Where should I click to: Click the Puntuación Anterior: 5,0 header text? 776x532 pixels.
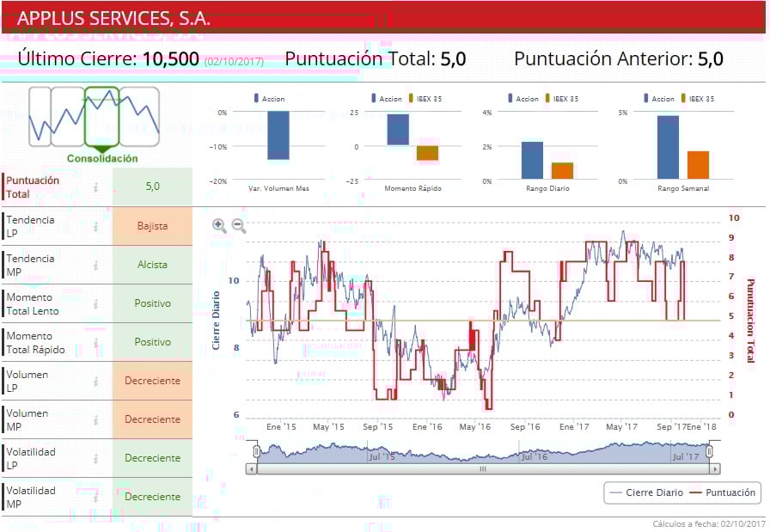[619, 59]
